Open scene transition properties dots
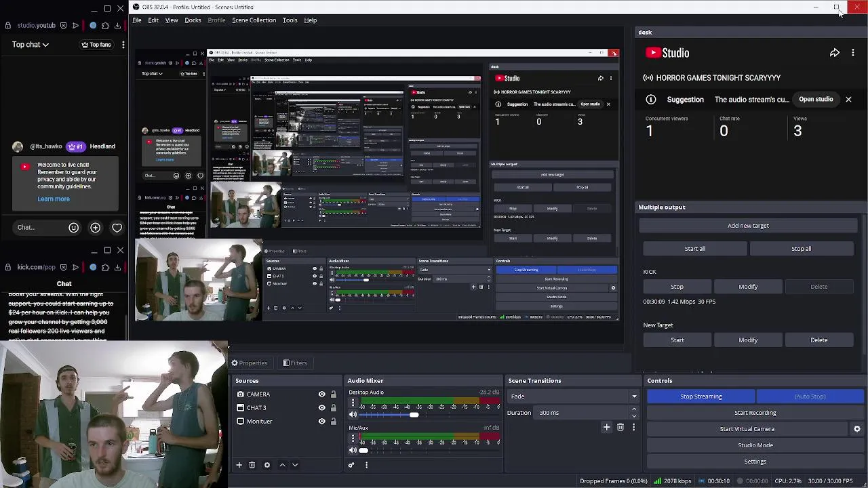The width and height of the screenshot is (868, 488). click(633, 427)
